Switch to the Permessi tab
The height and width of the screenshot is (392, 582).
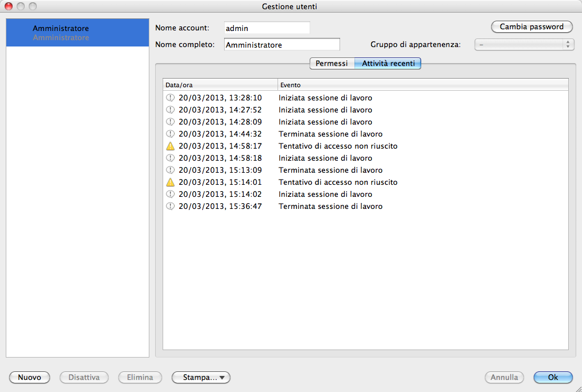(332, 64)
